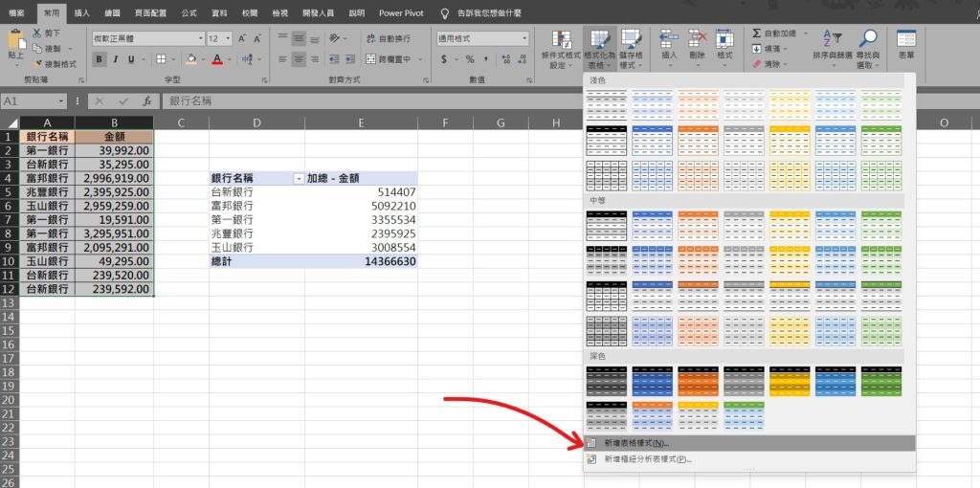Toggle Underline formatting
This screenshot has height=488, width=980.
131,59
